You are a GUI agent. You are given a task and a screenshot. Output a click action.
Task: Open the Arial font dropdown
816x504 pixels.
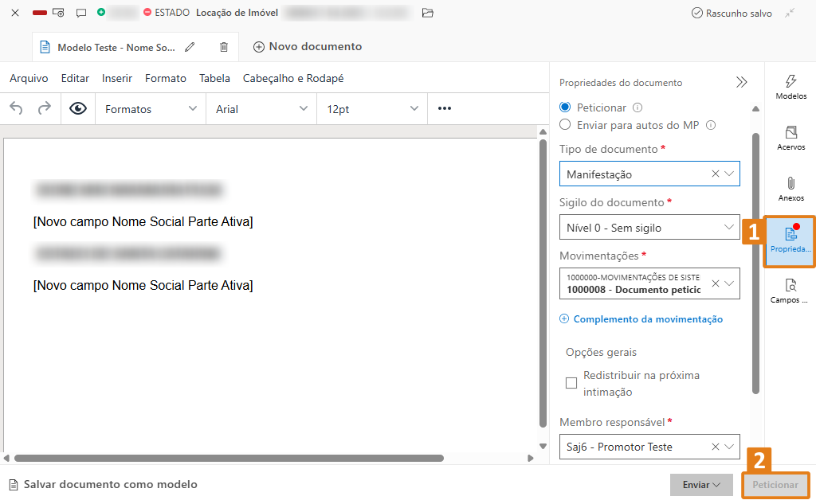(261, 109)
